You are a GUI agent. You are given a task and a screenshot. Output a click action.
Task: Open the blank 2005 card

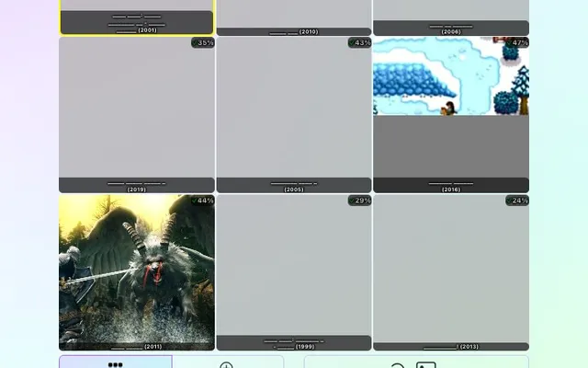(x=294, y=115)
